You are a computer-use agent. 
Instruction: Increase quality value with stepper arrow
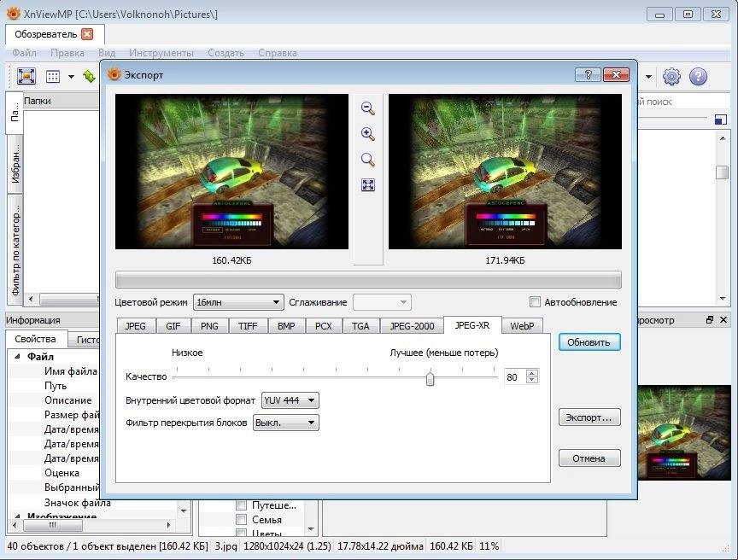pyautogui.click(x=532, y=373)
